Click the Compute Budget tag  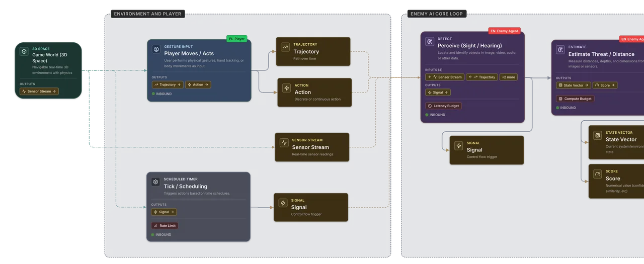pos(575,99)
